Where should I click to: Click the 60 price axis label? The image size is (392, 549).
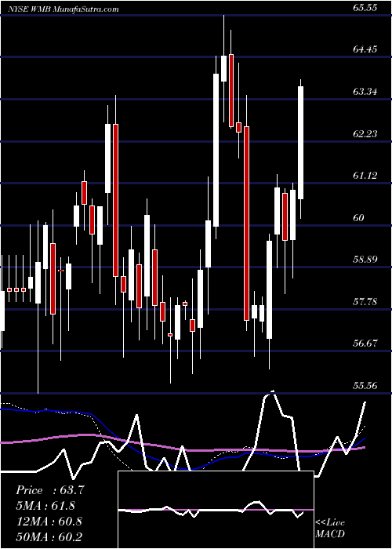(x=359, y=218)
